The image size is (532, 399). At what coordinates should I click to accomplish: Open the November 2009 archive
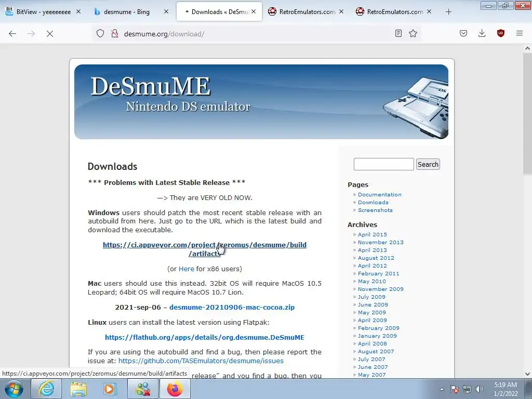[x=381, y=289]
